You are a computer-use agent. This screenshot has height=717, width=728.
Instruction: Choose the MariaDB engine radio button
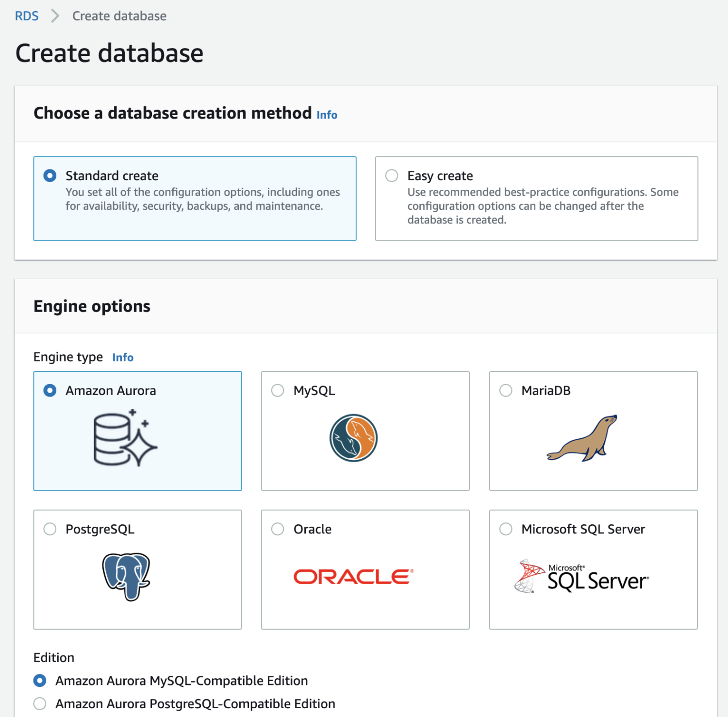(x=506, y=390)
